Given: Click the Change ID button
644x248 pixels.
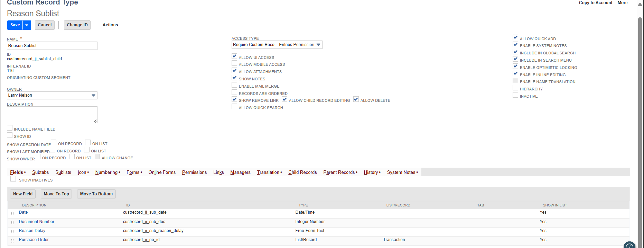Looking at the screenshot, I should point(77,25).
